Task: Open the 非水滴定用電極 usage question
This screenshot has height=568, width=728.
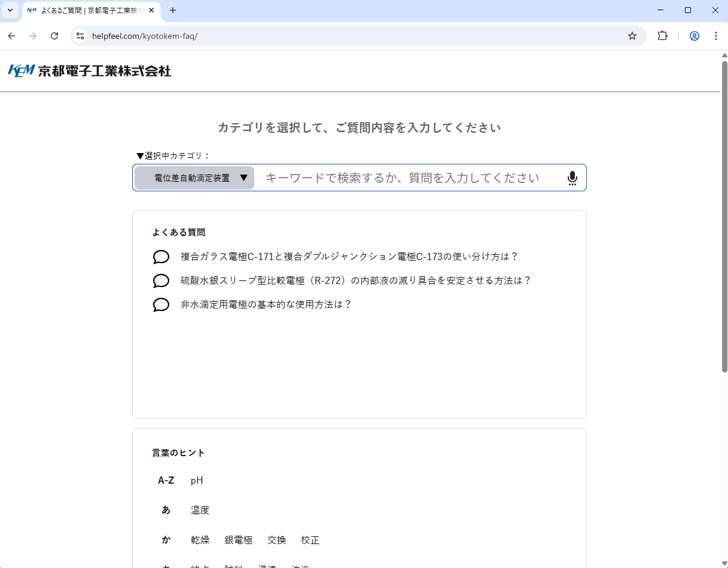Action: pyautogui.click(x=266, y=304)
